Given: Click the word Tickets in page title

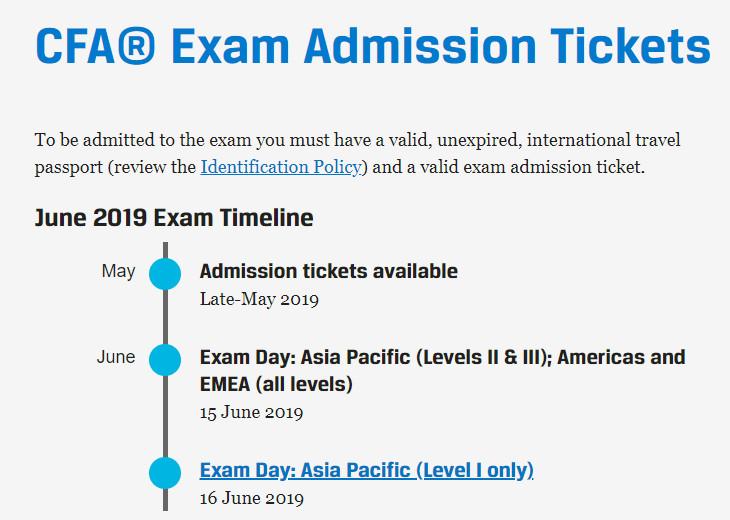Looking at the screenshot, I should tap(630, 46).
